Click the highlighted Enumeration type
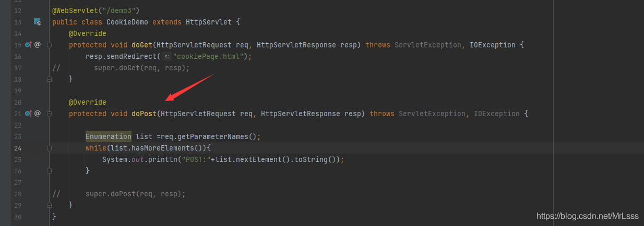Image resolution: width=644 pixels, height=226 pixels. [109, 136]
